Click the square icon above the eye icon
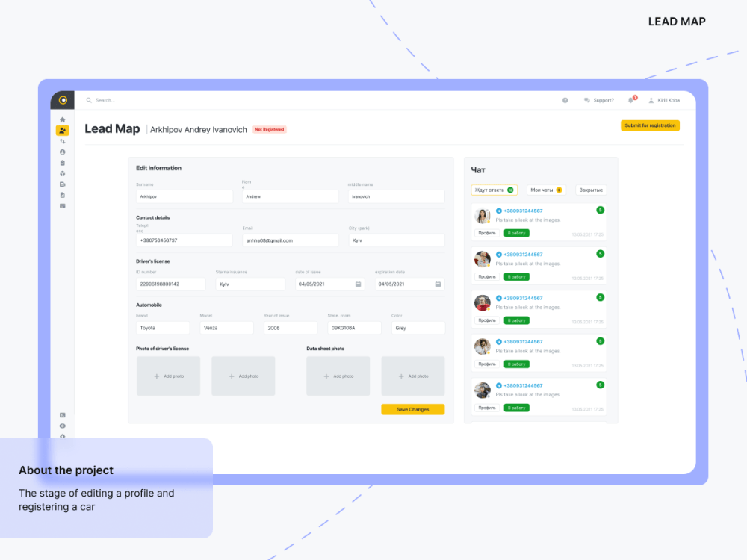This screenshot has width=747, height=560. [x=63, y=415]
